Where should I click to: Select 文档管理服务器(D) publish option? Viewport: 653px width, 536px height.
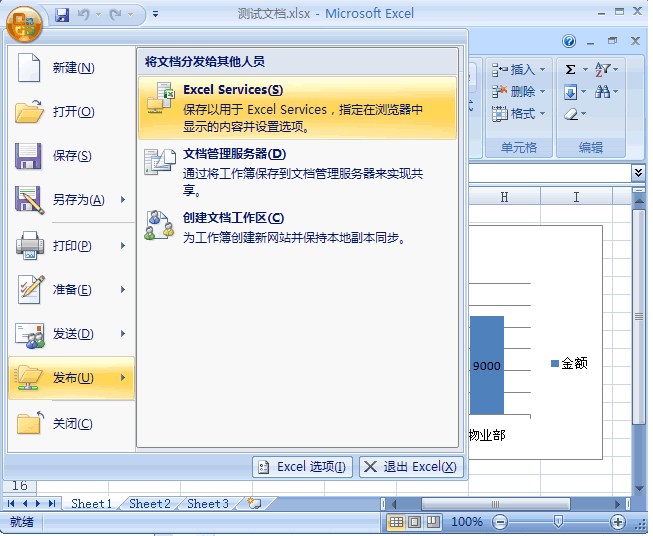tap(297, 172)
